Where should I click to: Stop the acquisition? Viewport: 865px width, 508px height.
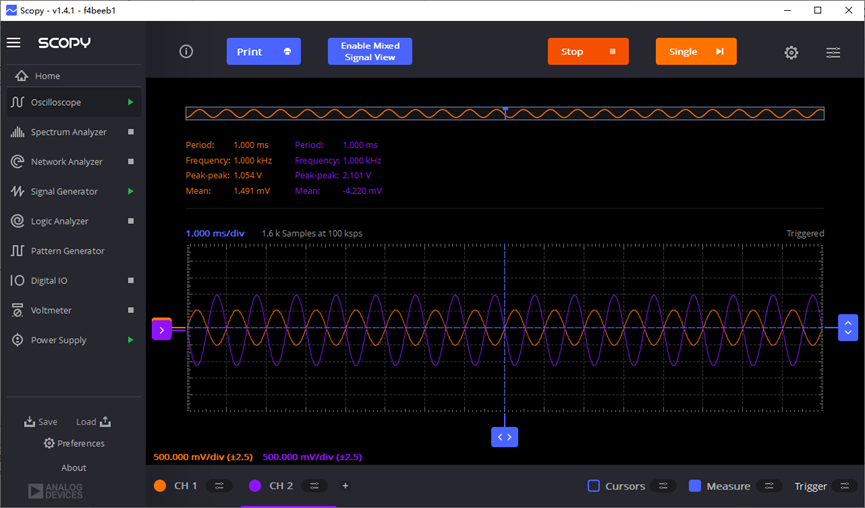[x=588, y=51]
